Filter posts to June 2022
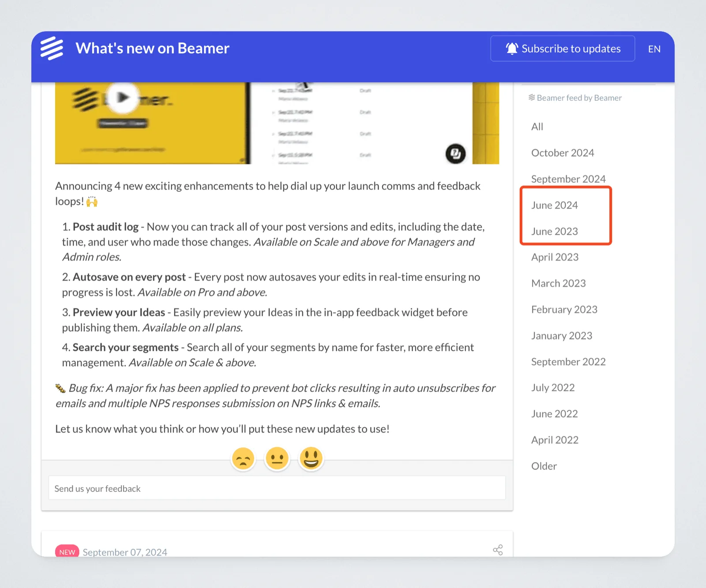The width and height of the screenshot is (706, 588). tap(555, 414)
